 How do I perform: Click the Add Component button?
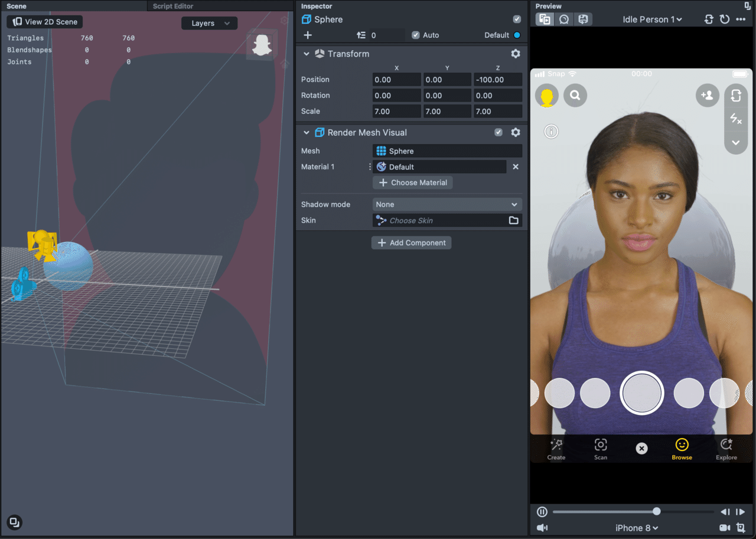pos(411,243)
